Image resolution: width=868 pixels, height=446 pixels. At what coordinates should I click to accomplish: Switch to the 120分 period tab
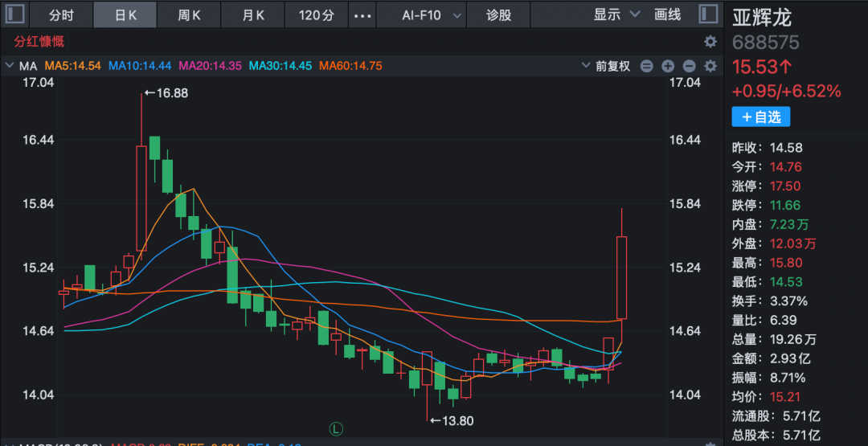click(316, 15)
